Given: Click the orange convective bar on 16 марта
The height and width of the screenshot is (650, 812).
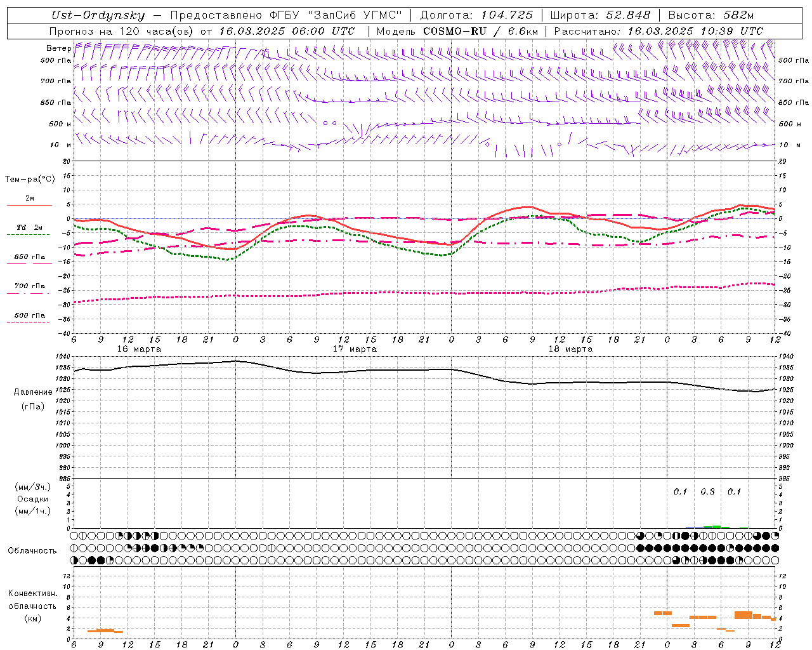Looking at the screenshot, I should 105,631.
